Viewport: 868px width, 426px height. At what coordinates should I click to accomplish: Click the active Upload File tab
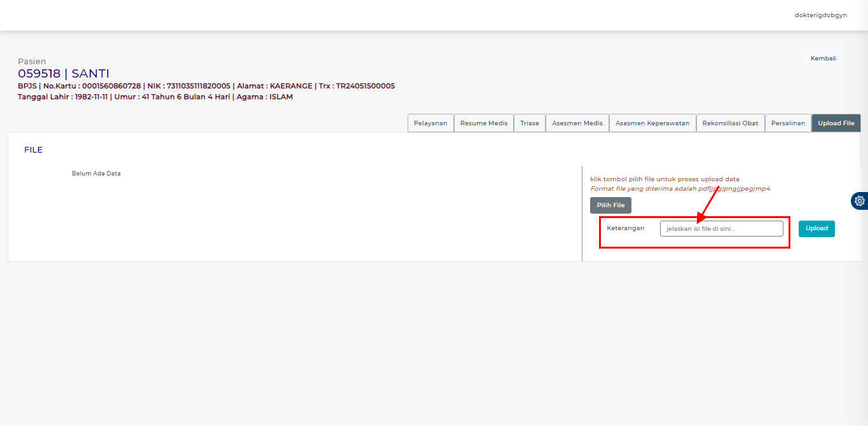click(x=836, y=123)
